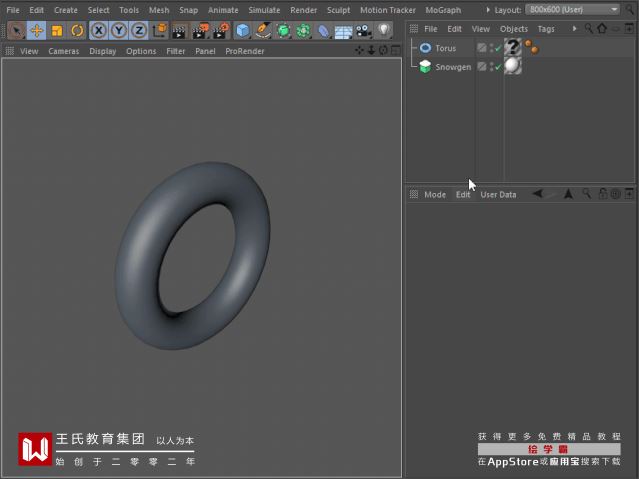Toggle the X axis lock
This screenshot has width=639, height=479.
point(99,30)
